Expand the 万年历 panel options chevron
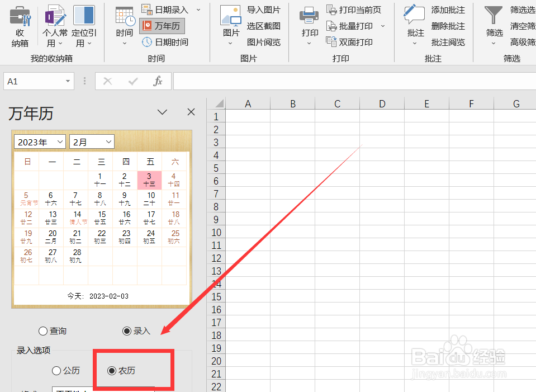The image size is (536, 392). (x=162, y=112)
